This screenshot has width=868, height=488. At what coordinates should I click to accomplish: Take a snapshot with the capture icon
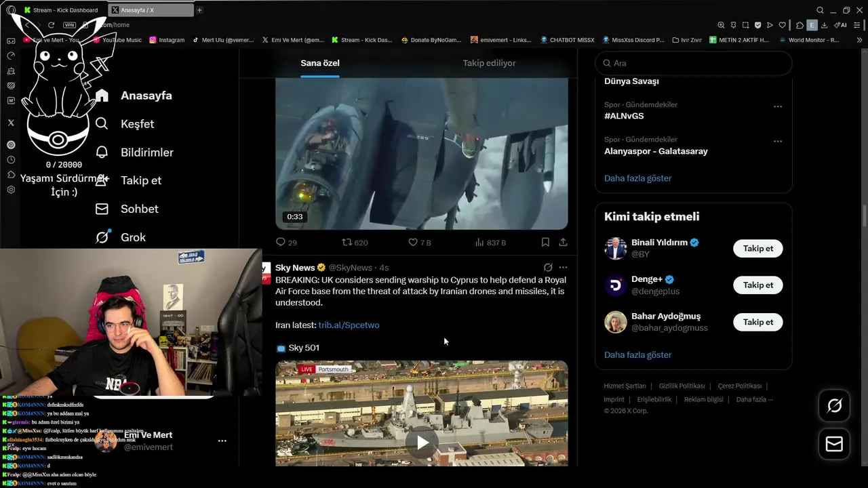pos(745,25)
